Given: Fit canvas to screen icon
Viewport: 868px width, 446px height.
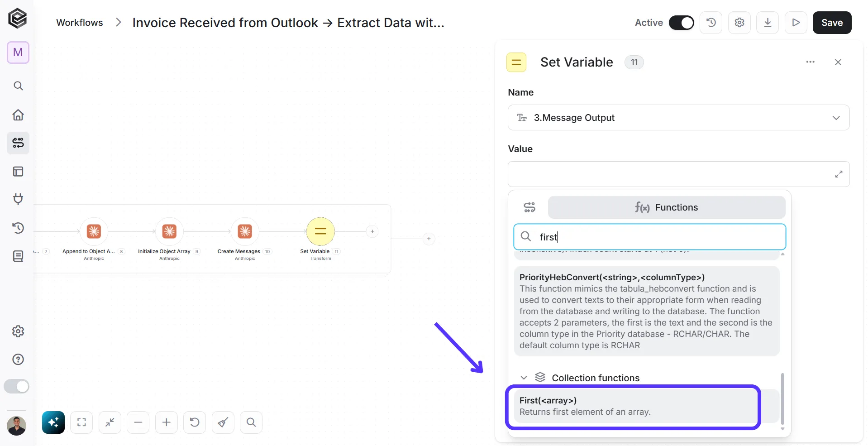Looking at the screenshot, I should [x=81, y=422].
